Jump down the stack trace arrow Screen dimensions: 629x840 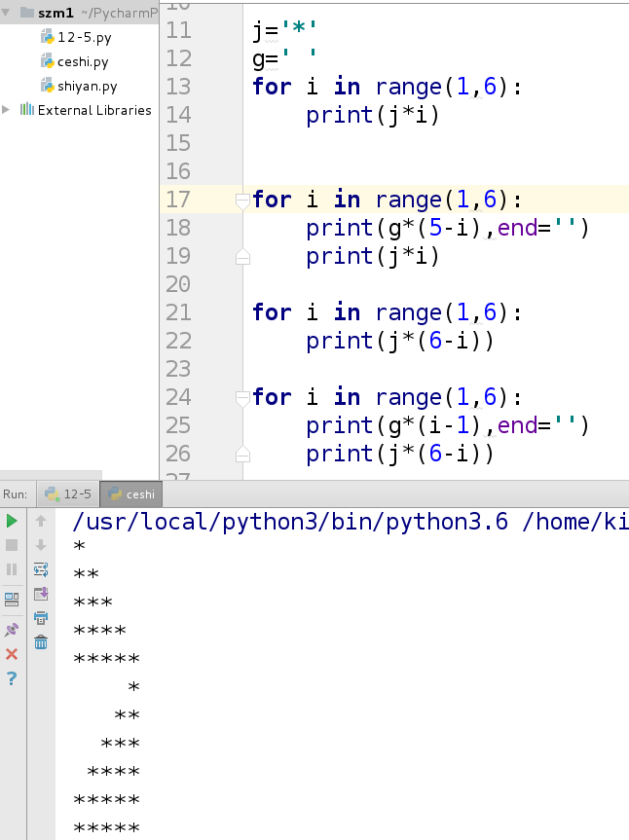coord(41,545)
